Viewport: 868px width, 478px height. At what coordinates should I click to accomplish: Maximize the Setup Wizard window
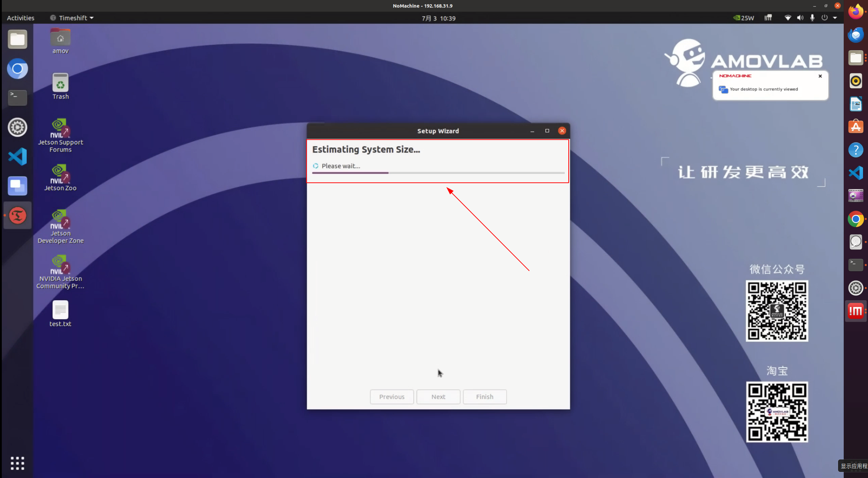tap(547, 131)
